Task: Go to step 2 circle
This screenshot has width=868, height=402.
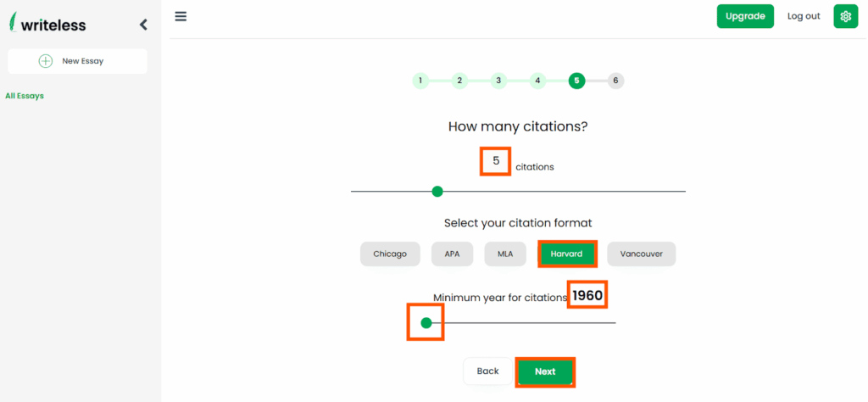Action: pos(459,81)
